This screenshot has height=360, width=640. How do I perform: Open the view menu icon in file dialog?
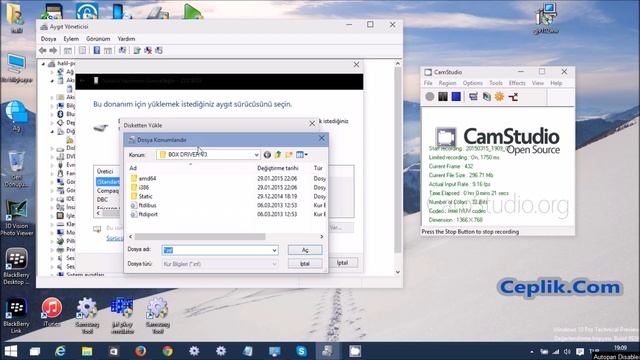(x=302, y=155)
